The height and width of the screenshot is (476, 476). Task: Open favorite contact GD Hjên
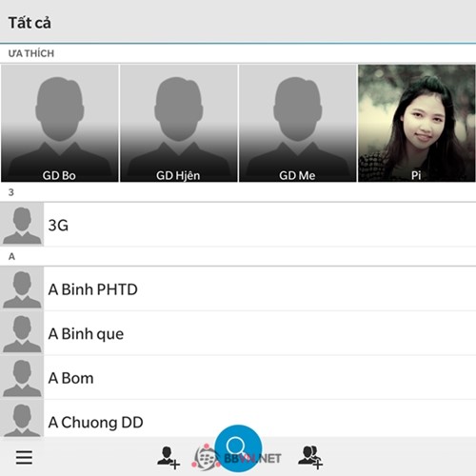(x=179, y=123)
